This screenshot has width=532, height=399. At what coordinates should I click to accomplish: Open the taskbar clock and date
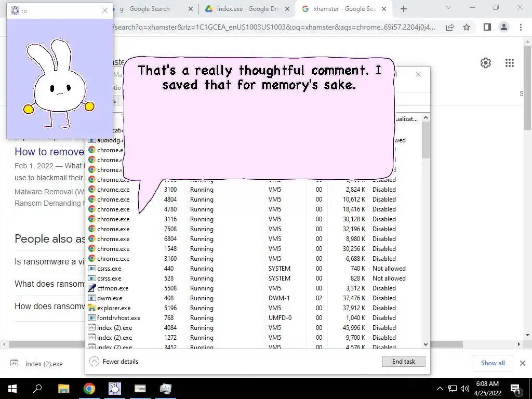[487, 389]
